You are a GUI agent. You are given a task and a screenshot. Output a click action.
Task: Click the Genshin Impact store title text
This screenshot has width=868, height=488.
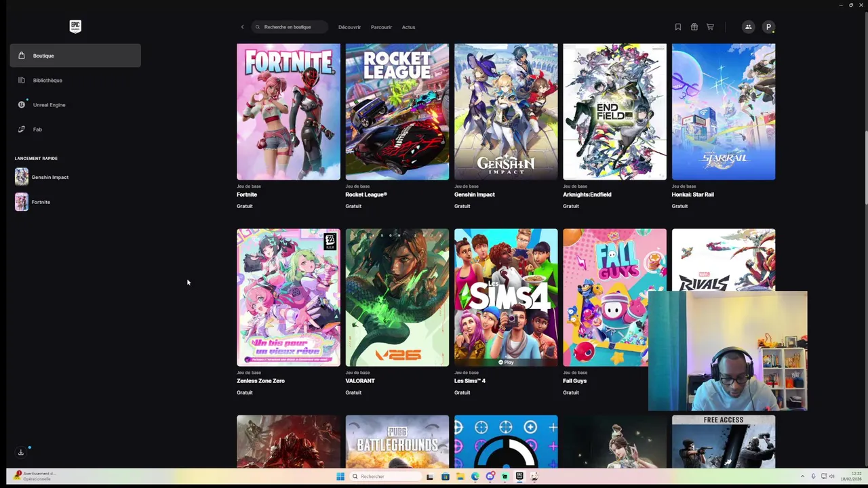474,195
